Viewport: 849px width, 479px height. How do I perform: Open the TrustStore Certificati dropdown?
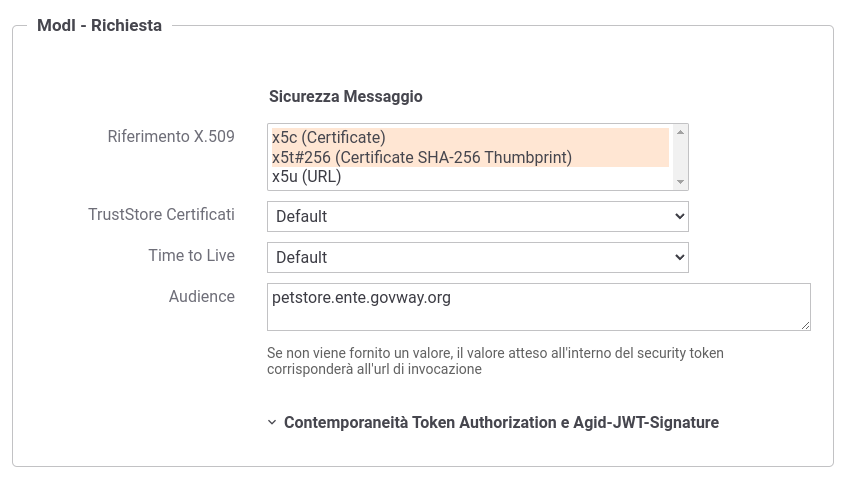click(x=478, y=216)
